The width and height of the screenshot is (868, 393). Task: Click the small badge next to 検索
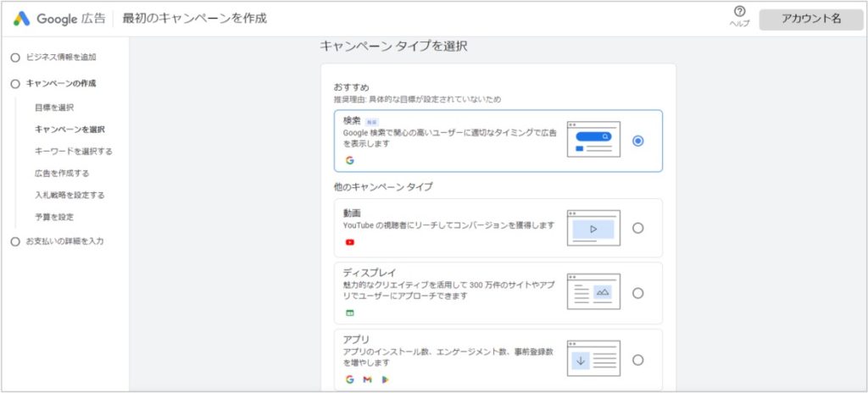coord(372,122)
